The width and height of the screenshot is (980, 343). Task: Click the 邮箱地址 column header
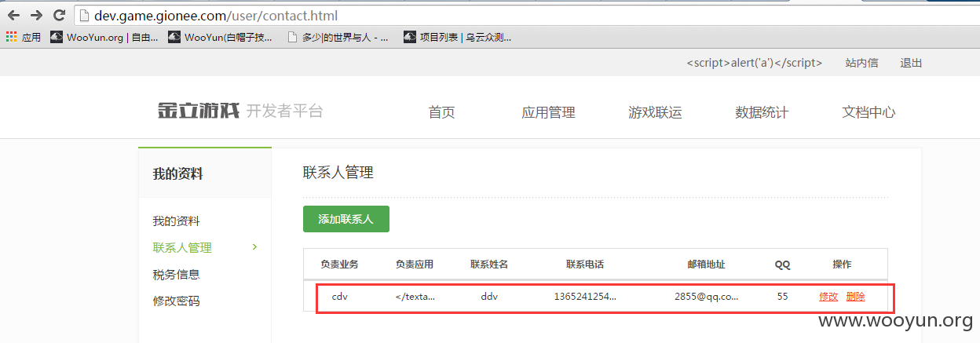(706, 265)
